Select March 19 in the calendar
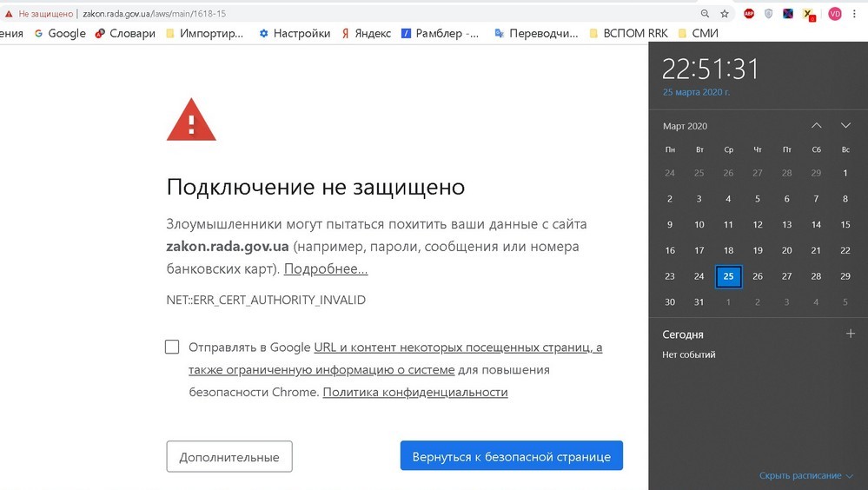Viewport: 868px width, 490px height. [x=758, y=251]
